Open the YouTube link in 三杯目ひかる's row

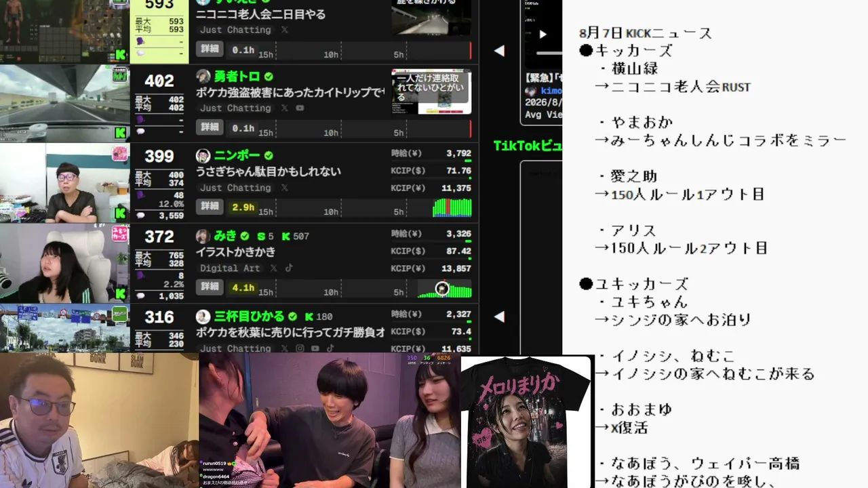(315, 348)
